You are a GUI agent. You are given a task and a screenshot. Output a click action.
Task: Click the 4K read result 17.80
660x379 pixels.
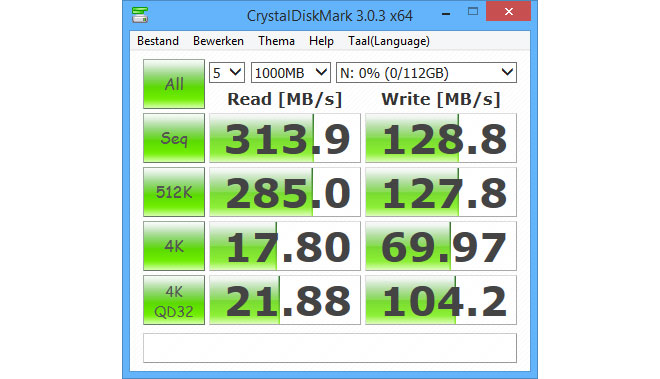point(285,246)
